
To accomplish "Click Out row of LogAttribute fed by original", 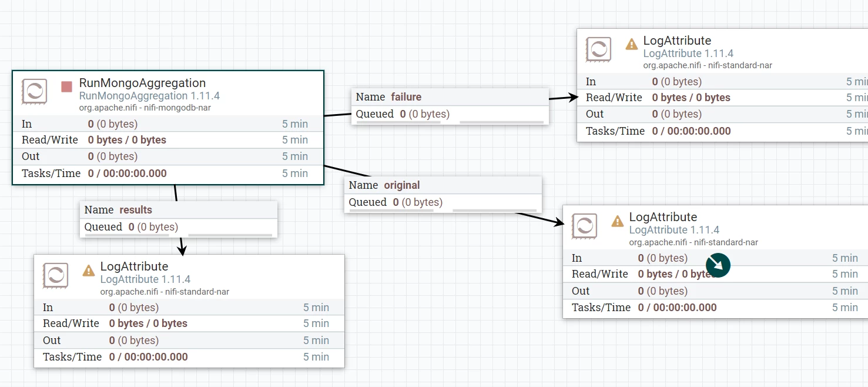I will (x=715, y=291).
